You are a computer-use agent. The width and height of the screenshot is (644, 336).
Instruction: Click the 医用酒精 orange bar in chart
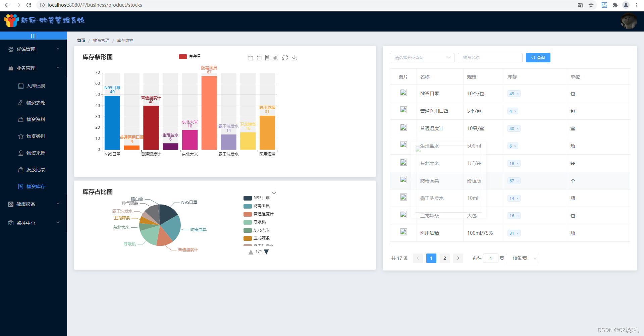click(267, 133)
